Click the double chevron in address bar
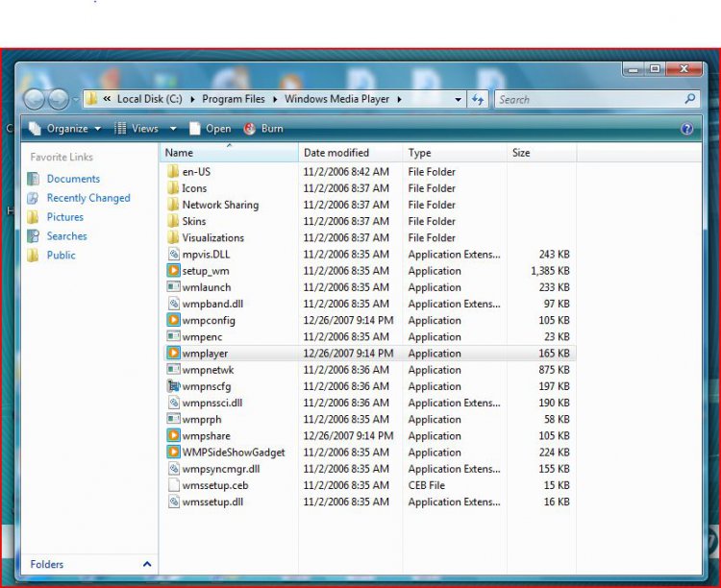Viewport: 721px width, 588px height. [107, 99]
